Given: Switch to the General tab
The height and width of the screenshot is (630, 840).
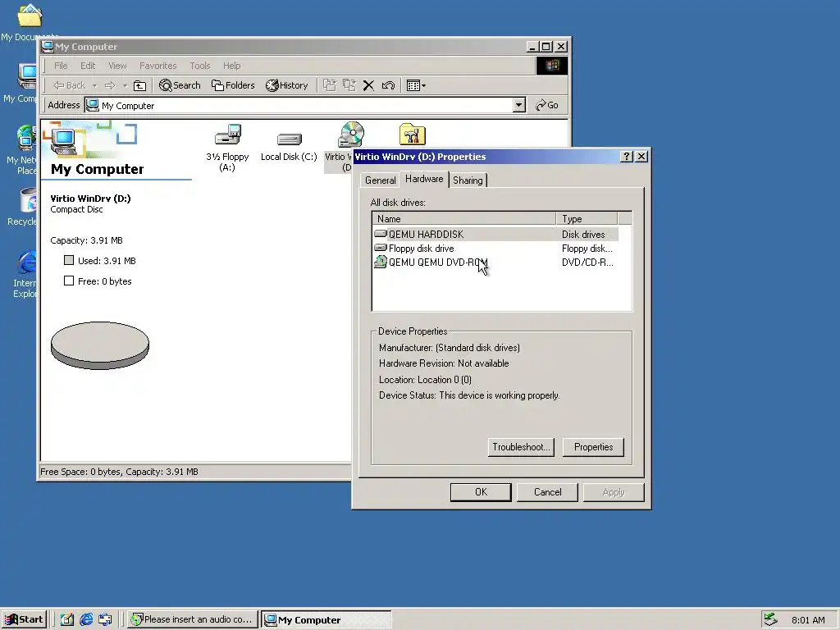Looking at the screenshot, I should coord(381,180).
